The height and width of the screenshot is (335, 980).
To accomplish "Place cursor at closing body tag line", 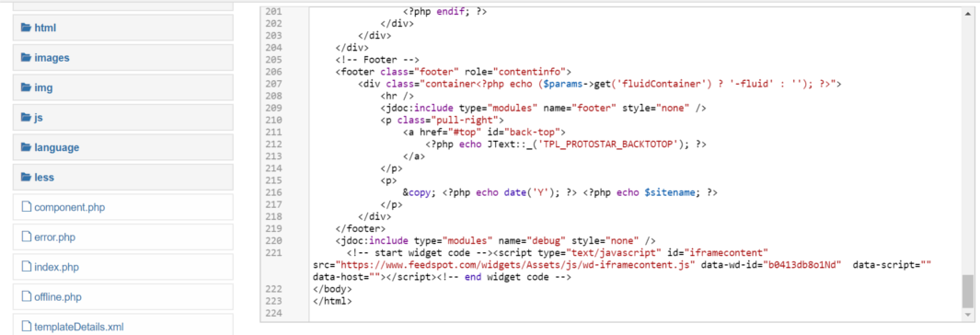I will pos(332,289).
